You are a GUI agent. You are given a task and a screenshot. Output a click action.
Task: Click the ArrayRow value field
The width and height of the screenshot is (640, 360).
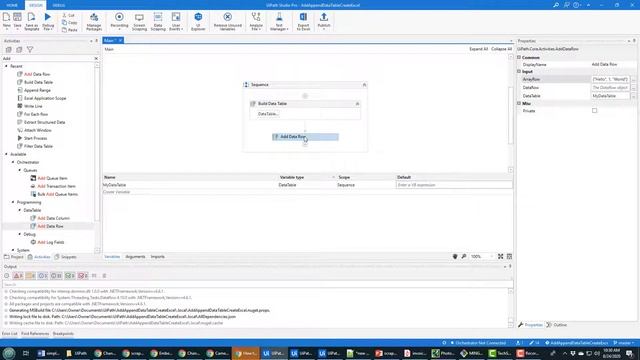pyautogui.click(x=611, y=79)
